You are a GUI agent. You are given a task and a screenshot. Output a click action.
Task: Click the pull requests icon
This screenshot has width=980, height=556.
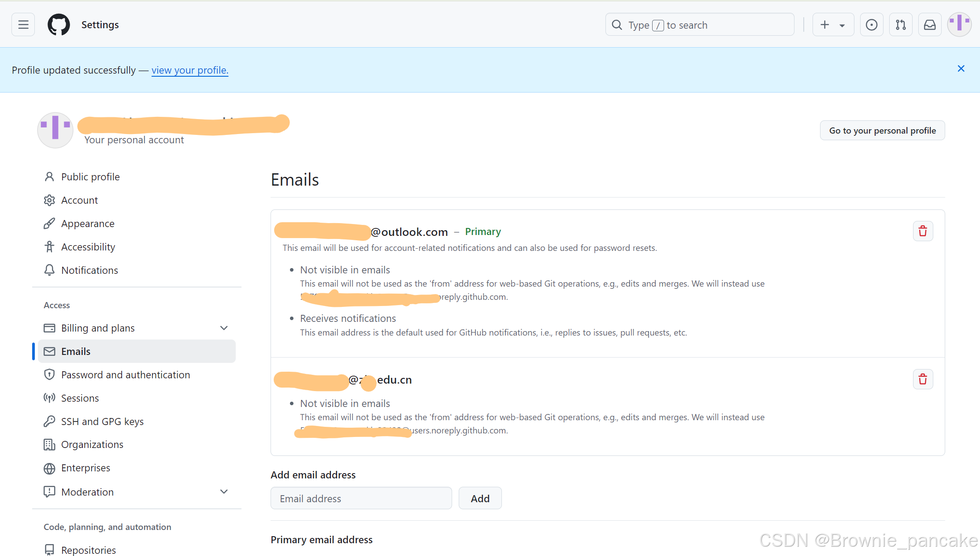[901, 25]
